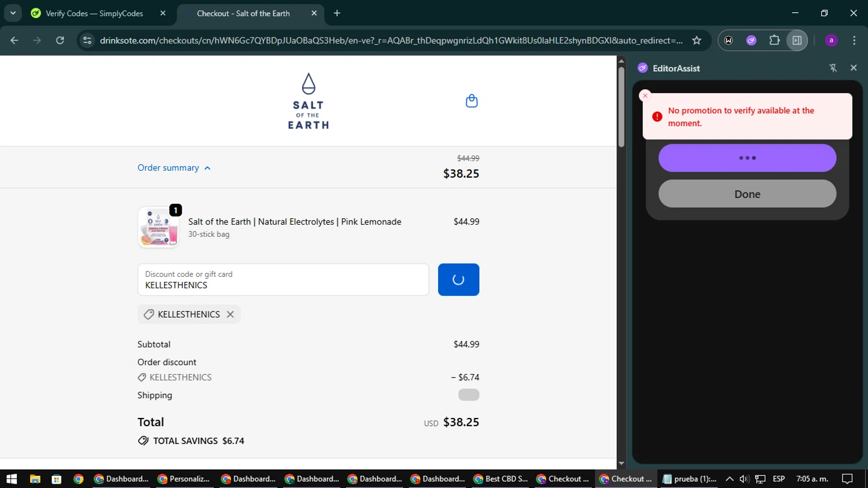Viewport: 868px width, 488px height.
Task: Open the Chrome profile avatar
Action: click(831, 41)
